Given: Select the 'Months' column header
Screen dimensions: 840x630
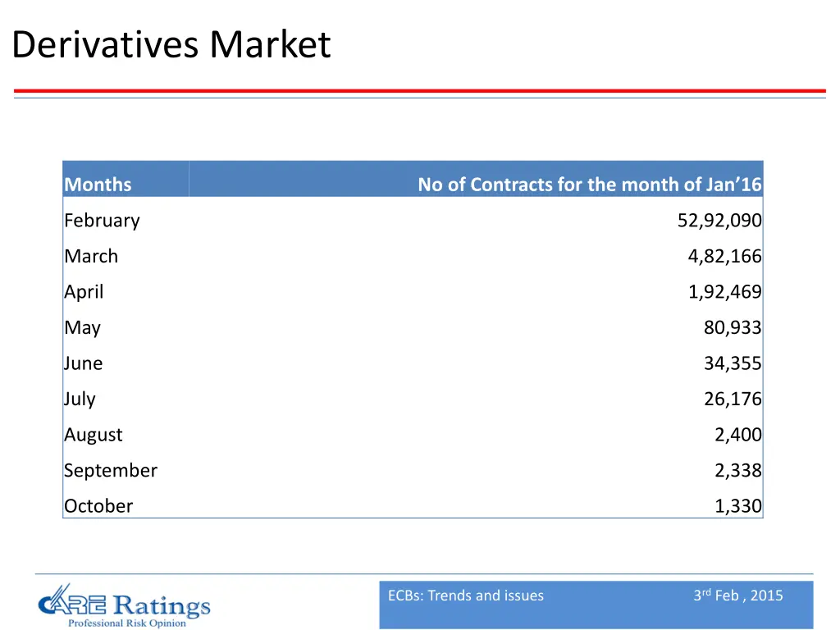Looking at the screenshot, I should click(98, 185).
